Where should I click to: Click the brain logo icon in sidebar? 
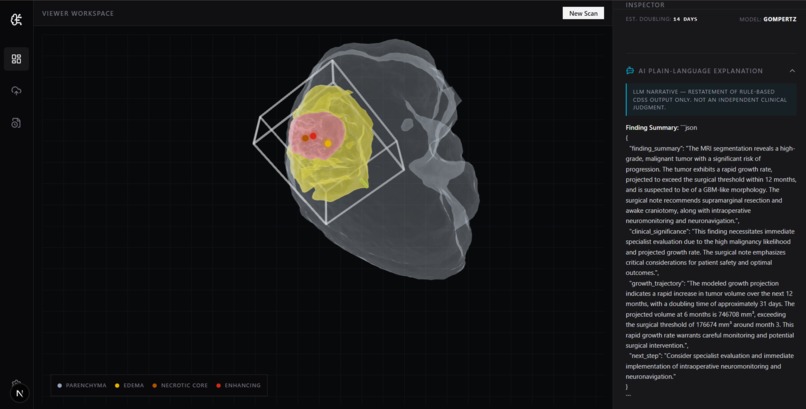[16, 20]
